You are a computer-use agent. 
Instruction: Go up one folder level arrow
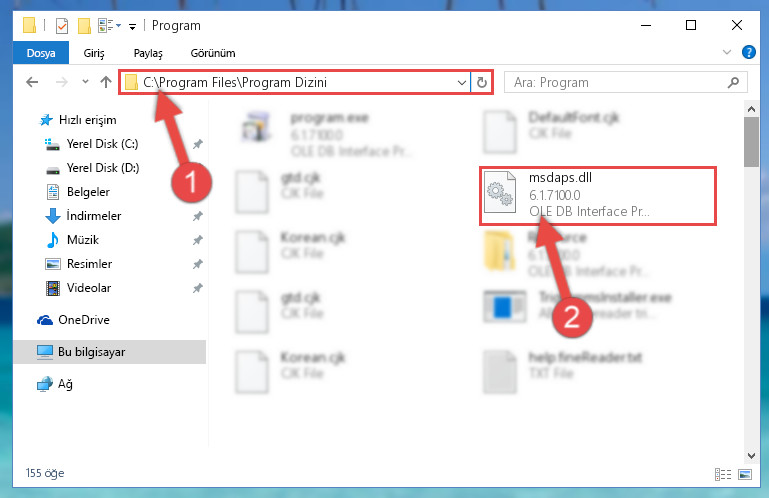106,82
